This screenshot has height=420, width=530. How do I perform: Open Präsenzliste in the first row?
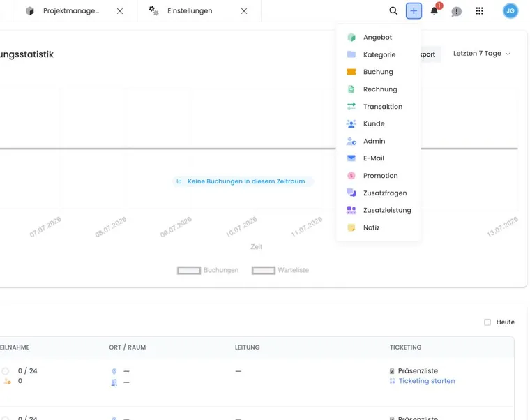pos(418,371)
